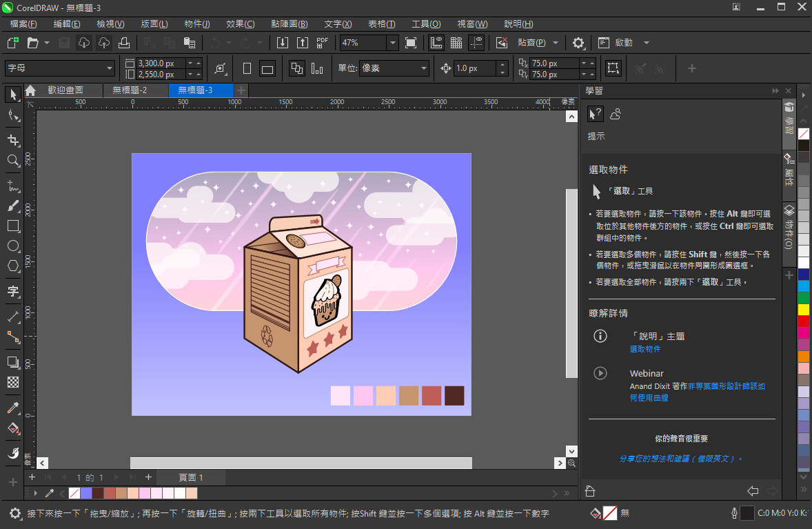
Task: Pick the yellow swatch in color palette
Action: 804,309
